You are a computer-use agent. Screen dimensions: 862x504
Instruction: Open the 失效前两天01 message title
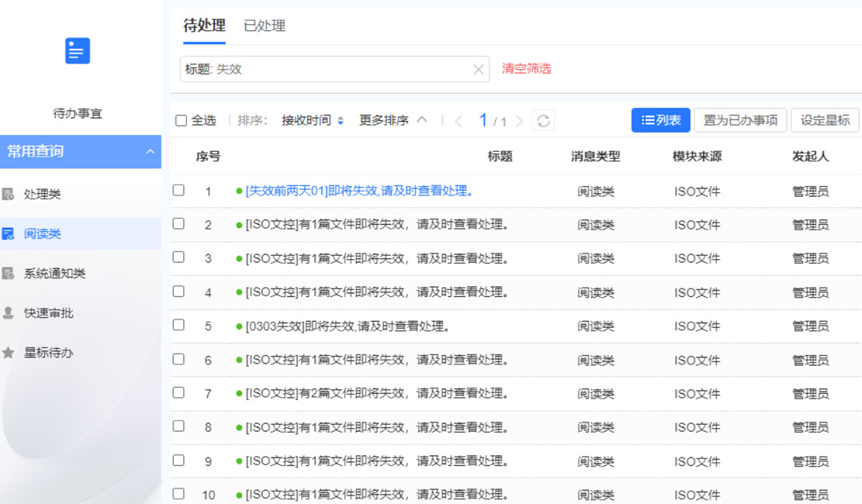359,191
